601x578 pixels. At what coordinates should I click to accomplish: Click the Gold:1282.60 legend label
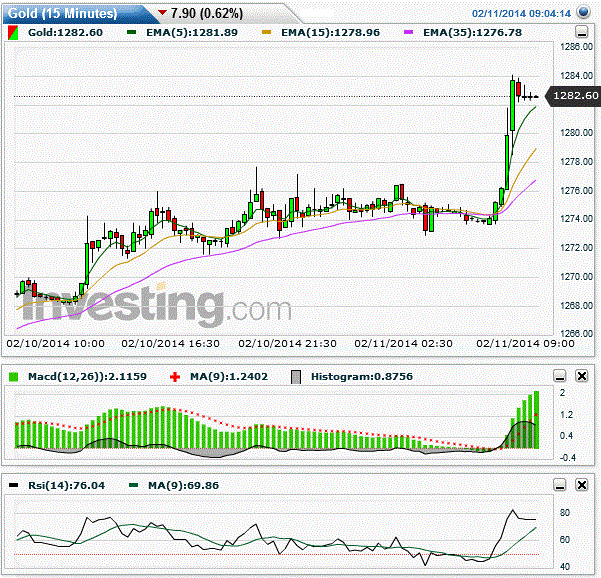click(66, 33)
